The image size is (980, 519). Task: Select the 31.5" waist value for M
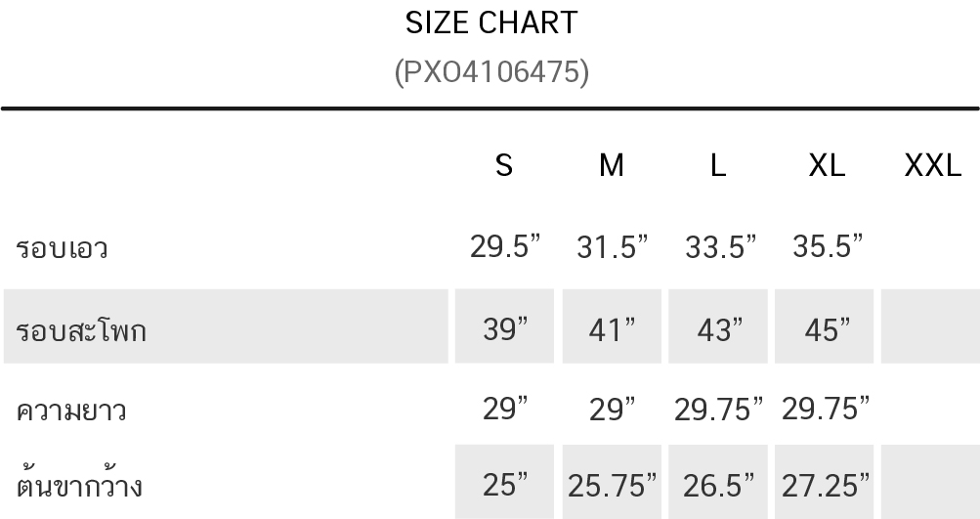pyautogui.click(x=612, y=245)
